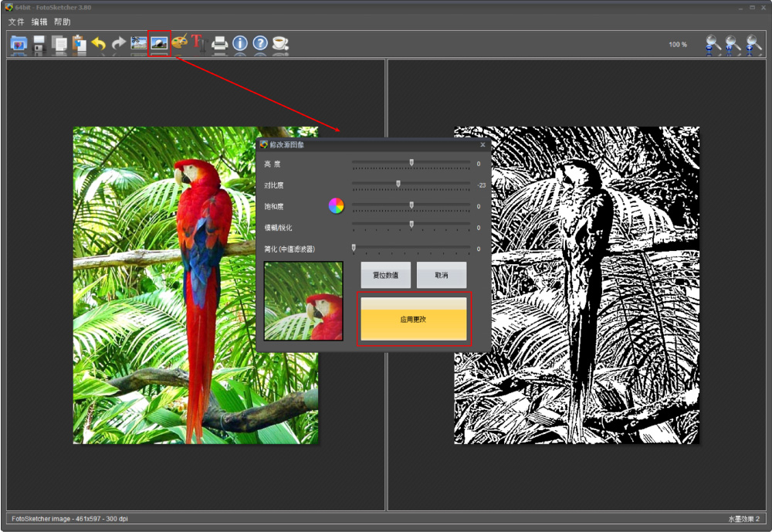Click the first magnifier zoom icon
This screenshot has height=532, width=772.
(713, 44)
